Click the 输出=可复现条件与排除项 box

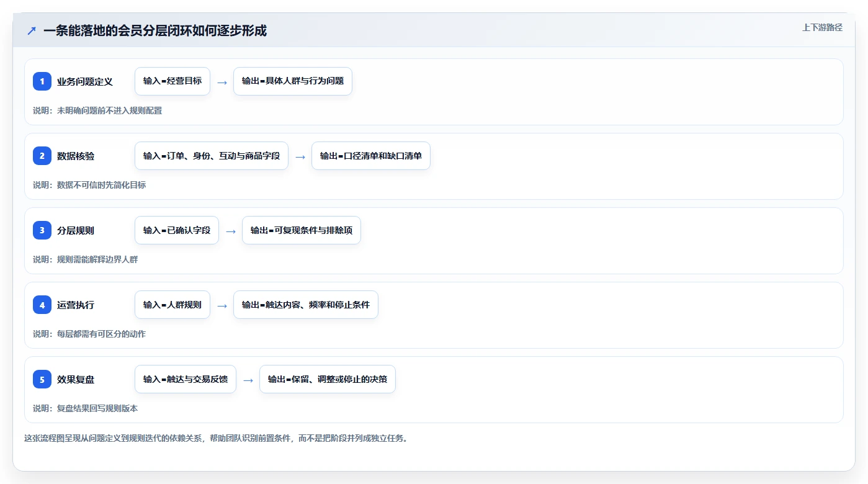[x=302, y=230]
